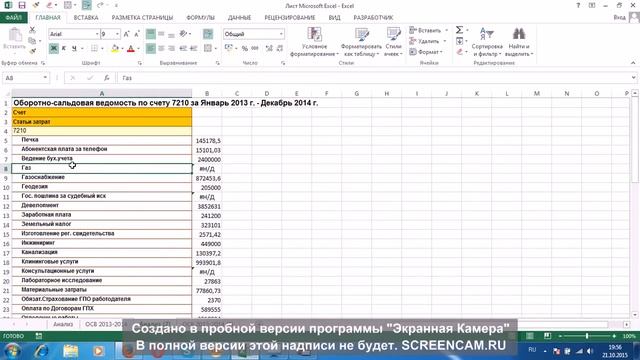Open Шрифт dialog launcher

140,63
